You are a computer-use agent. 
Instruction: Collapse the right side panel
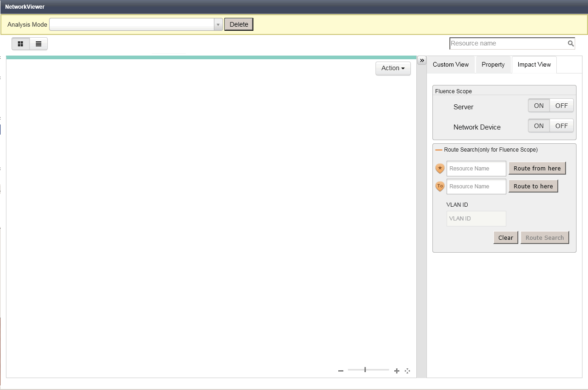[422, 61]
